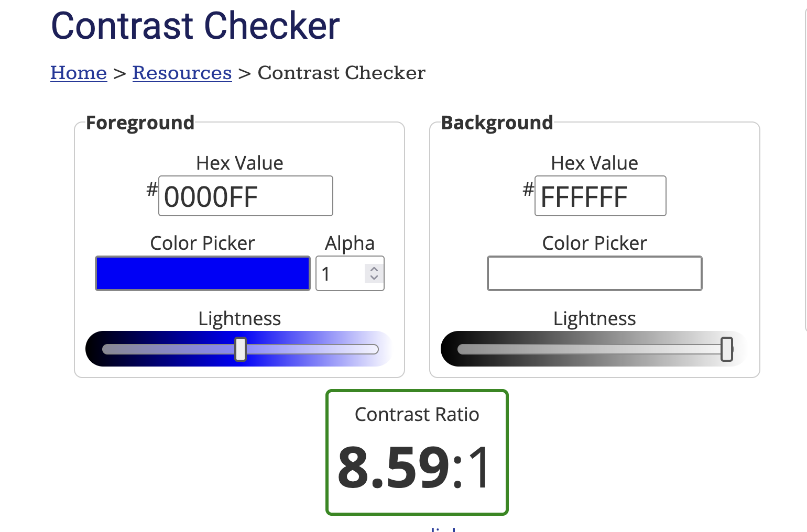
Task: Click the Contrast Ratio 8.59:1 result box
Action: (417, 452)
